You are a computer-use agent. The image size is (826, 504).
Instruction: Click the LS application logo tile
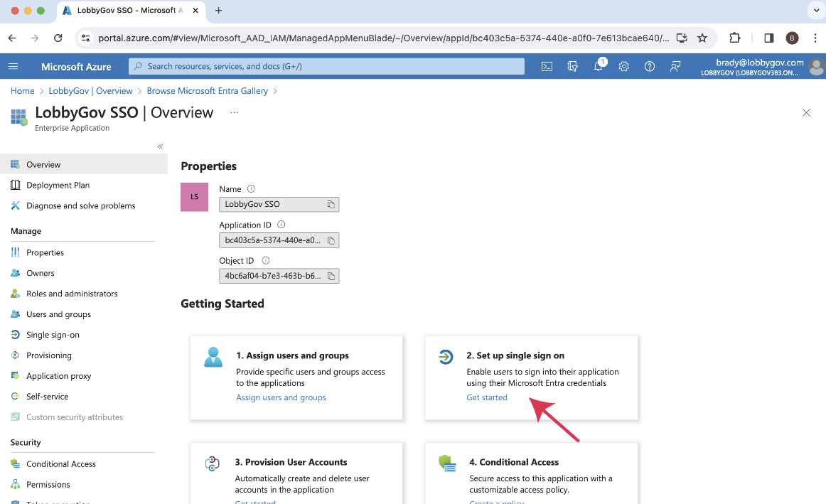click(194, 197)
